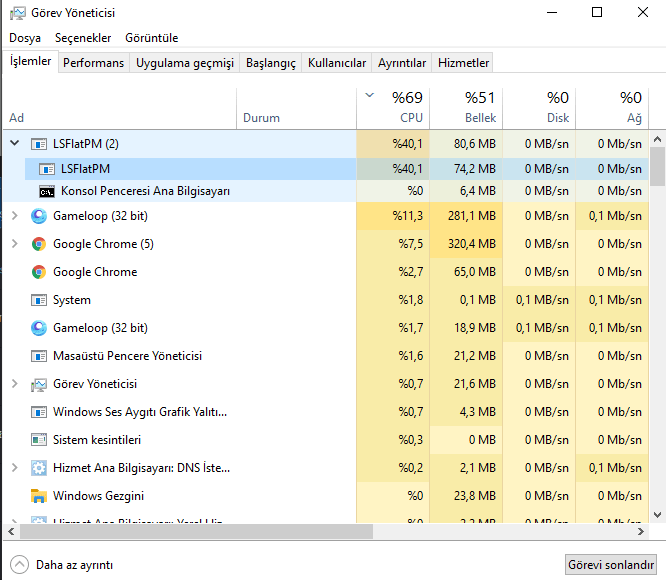Collapse the LSFlatPM (2) group
The height and width of the screenshot is (580, 666).
[x=14, y=144]
